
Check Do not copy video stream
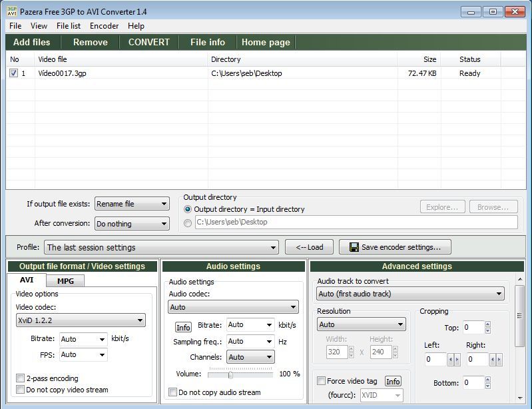pyautogui.click(x=21, y=389)
